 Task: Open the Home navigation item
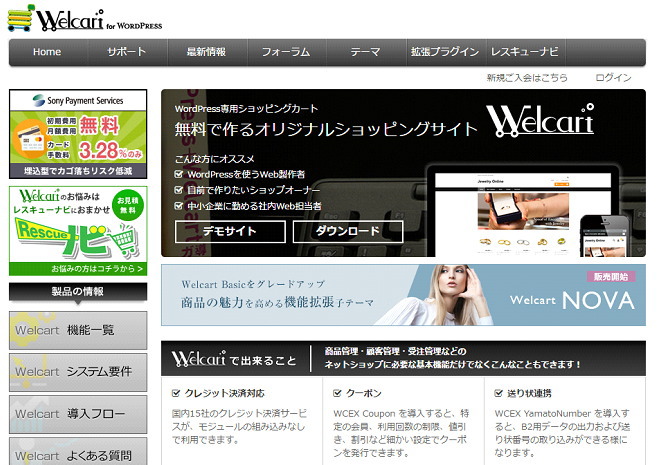47,52
